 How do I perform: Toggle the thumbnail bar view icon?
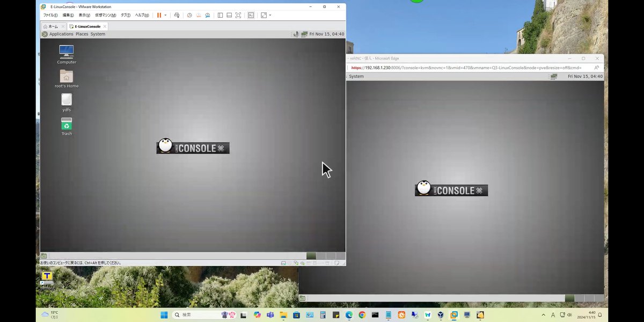[x=229, y=15]
